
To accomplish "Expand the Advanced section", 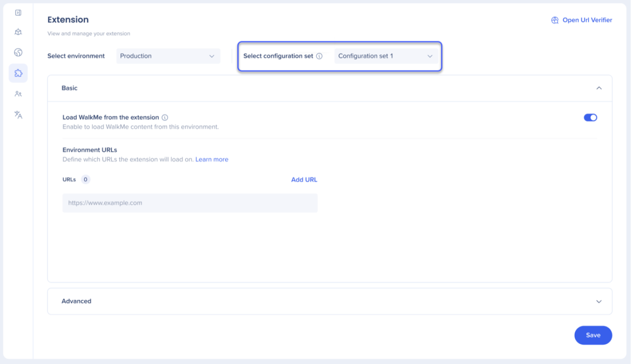I will coord(599,301).
